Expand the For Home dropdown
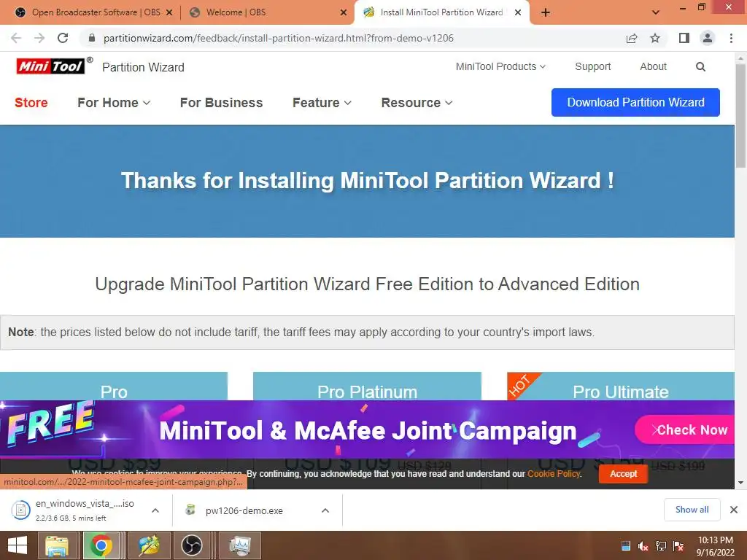Image resolution: width=747 pixels, height=560 pixels. tap(114, 102)
